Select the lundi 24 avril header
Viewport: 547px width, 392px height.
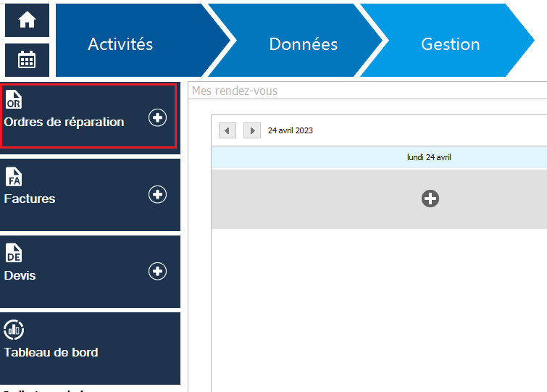click(379, 157)
